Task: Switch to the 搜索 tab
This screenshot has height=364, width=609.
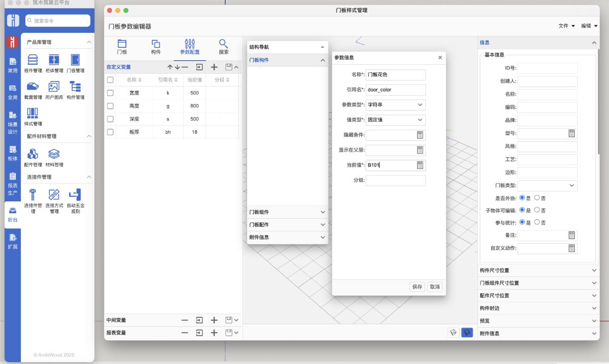Action: (x=223, y=47)
